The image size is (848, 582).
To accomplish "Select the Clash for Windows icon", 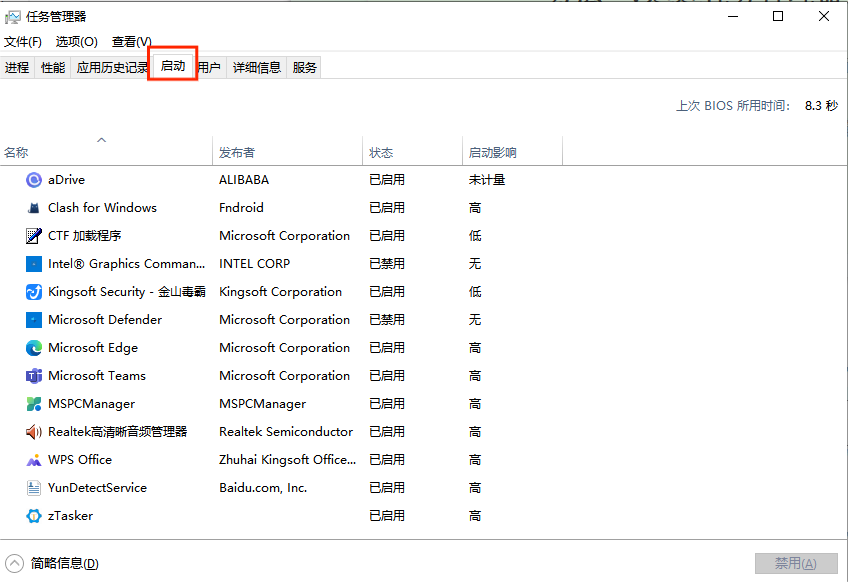I will (32, 207).
